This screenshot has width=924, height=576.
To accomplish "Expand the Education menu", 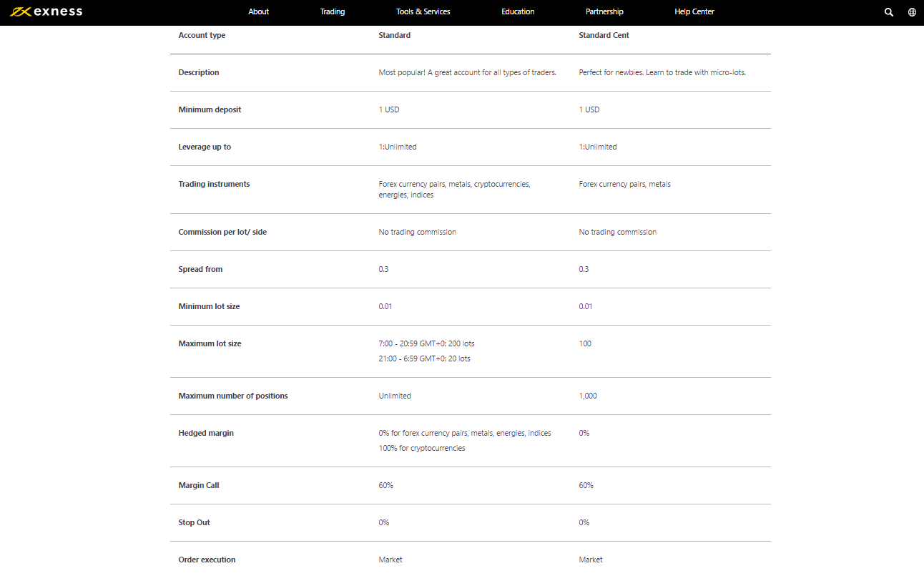I will (x=518, y=11).
